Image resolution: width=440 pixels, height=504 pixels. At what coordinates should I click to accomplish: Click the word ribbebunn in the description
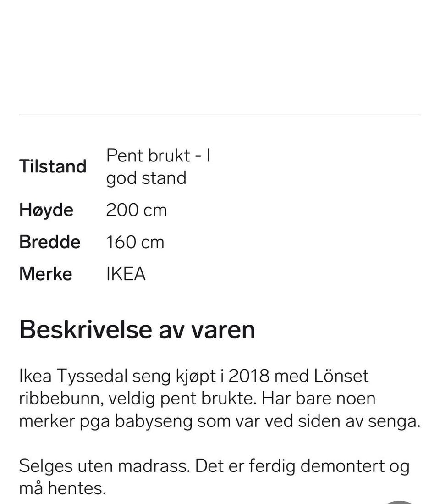coord(61,399)
